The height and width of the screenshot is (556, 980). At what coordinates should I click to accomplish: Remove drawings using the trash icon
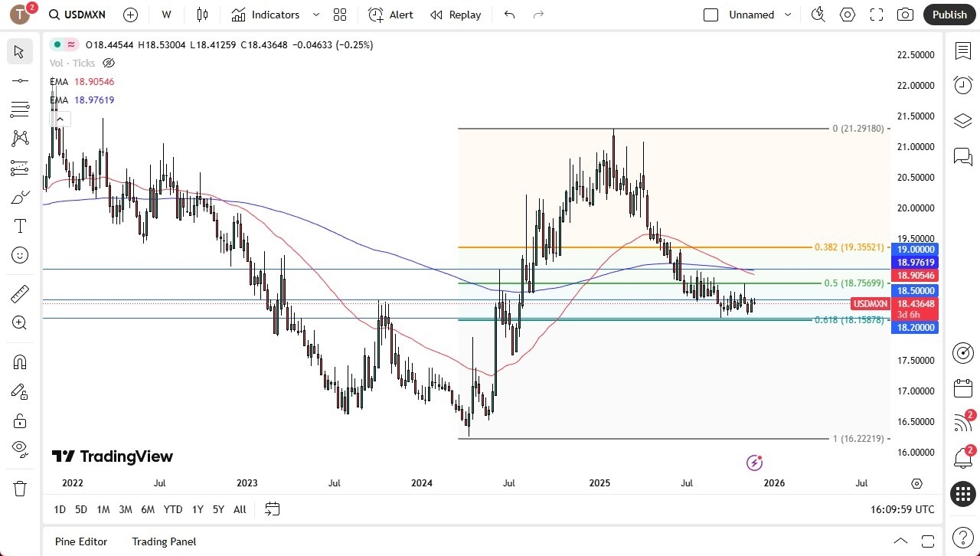tap(20, 488)
